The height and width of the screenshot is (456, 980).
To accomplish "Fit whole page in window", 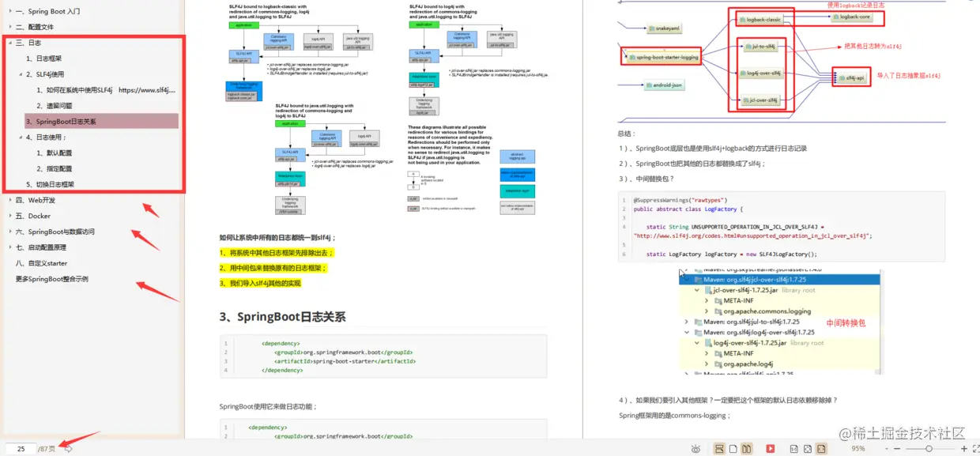I will [x=807, y=449].
